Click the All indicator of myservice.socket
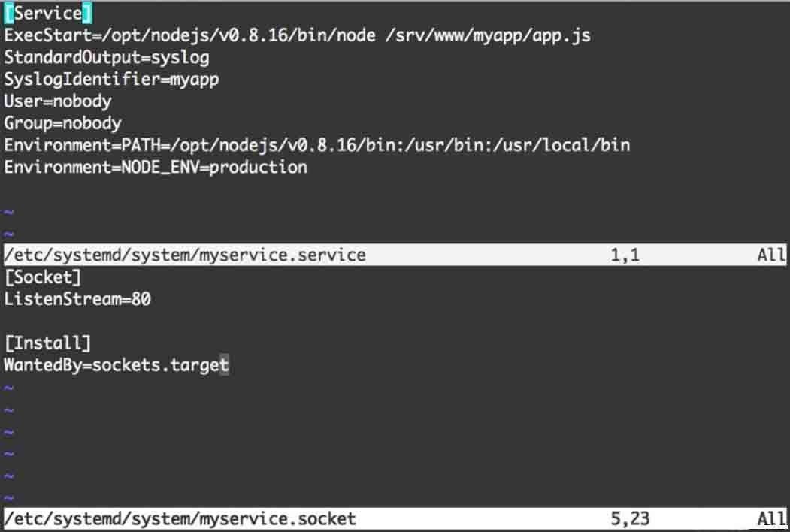 point(771,519)
